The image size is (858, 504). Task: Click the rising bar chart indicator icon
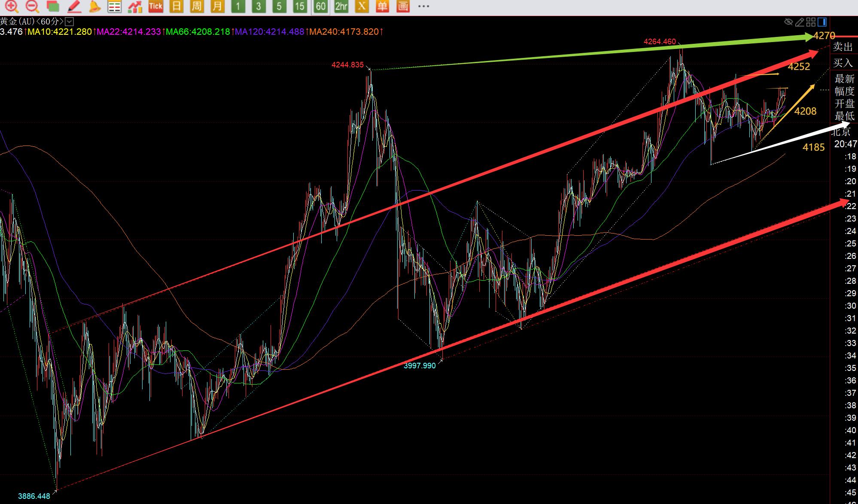[x=135, y=6]
